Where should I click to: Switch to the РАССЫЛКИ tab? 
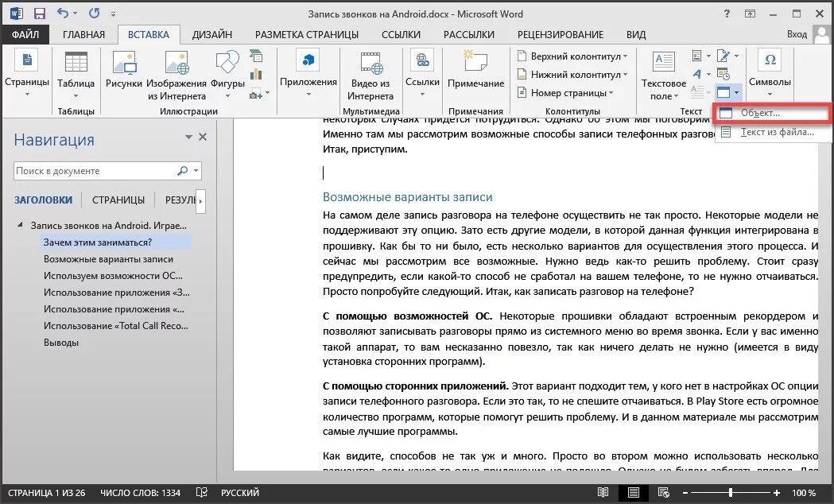coord(468,34)
